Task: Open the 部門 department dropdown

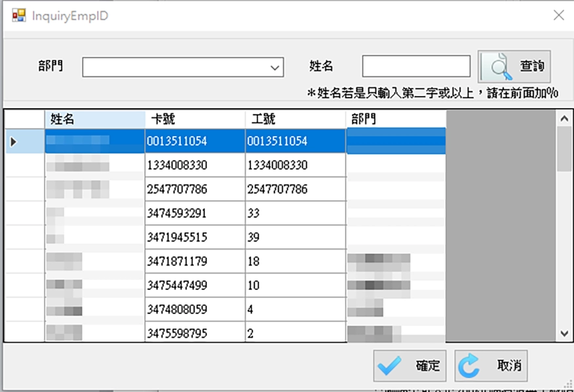Action: (x=276, y=67)
